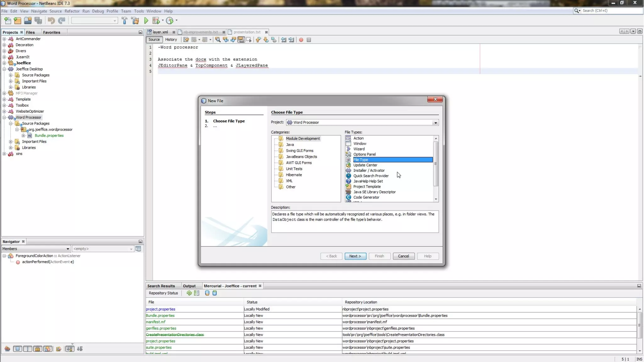Click the New Project toolbar icon
The width and height of the screenshot is (644, 362).
click(18, 21)
